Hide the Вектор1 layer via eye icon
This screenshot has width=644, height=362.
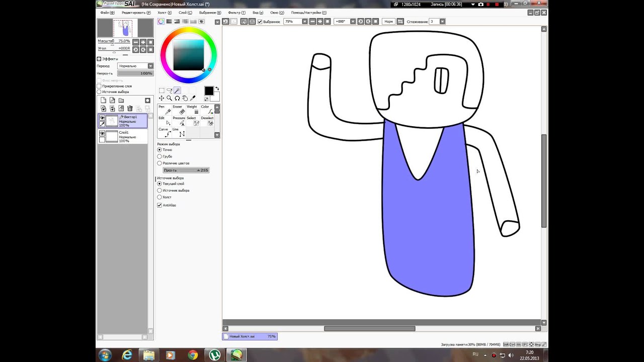[102, 118]
